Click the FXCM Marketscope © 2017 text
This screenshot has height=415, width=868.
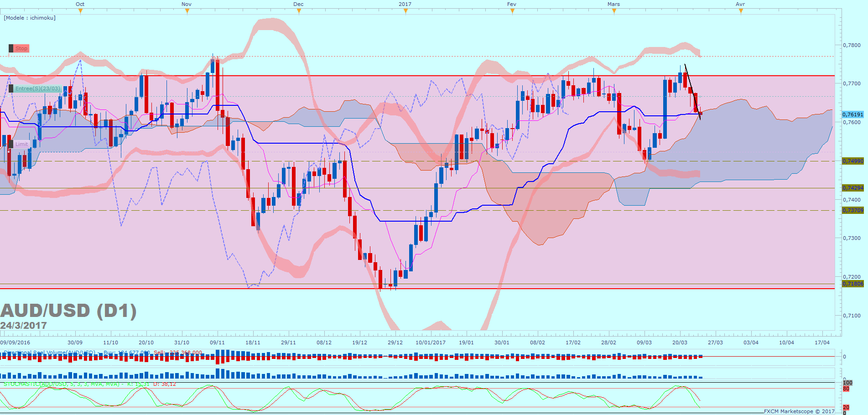click(799, 411)
